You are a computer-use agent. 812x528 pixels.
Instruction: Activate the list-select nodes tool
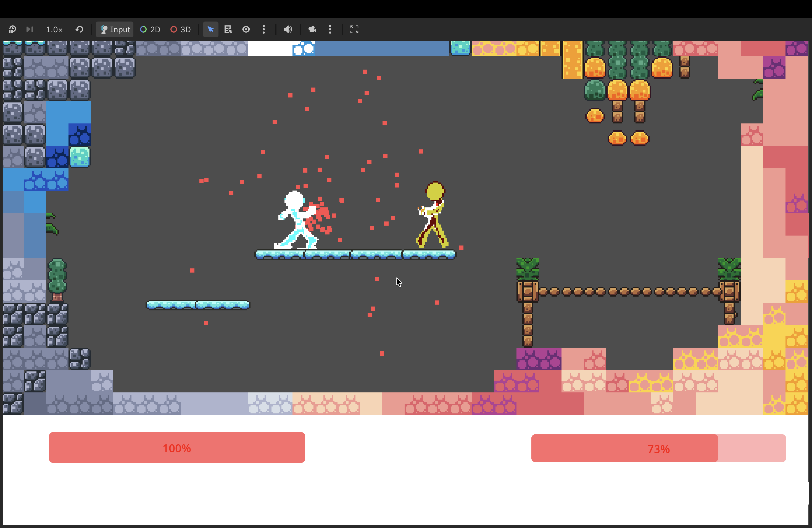coord(228,30)
